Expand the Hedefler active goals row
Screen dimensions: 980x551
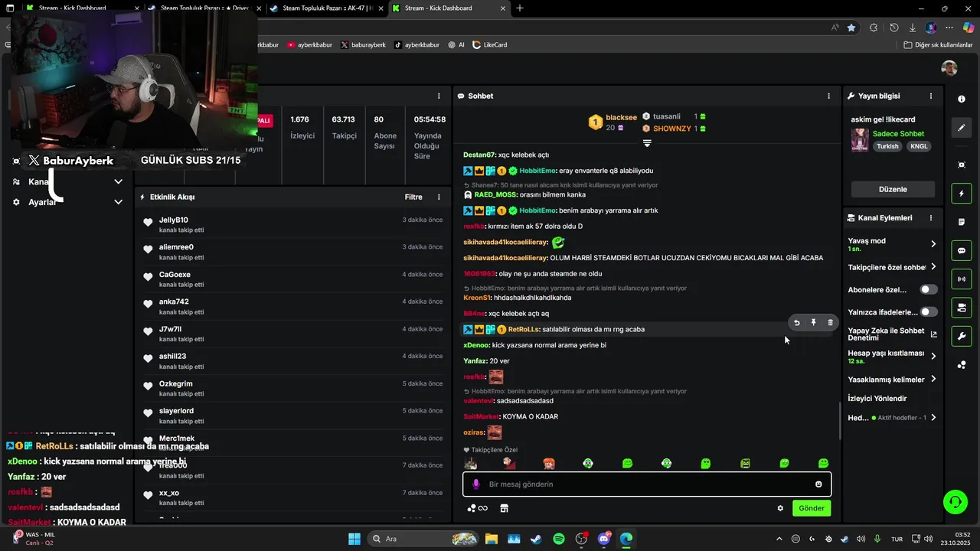tap(933, 418)
